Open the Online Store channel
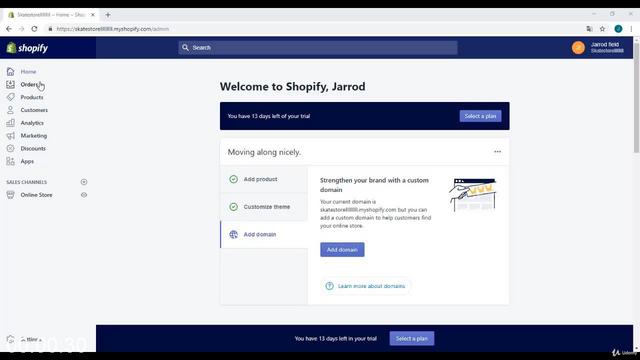The height and width of the screenshot is (360, 640). [36, 195]
